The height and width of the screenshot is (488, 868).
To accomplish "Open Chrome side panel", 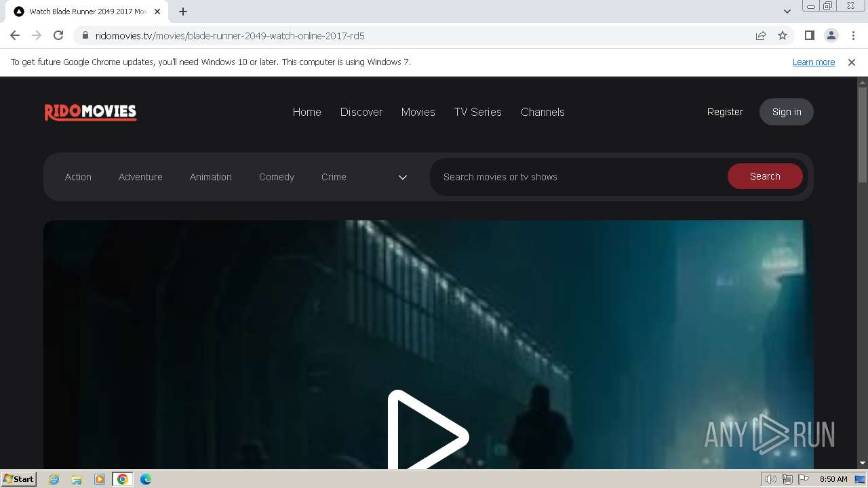I will 809,35.
